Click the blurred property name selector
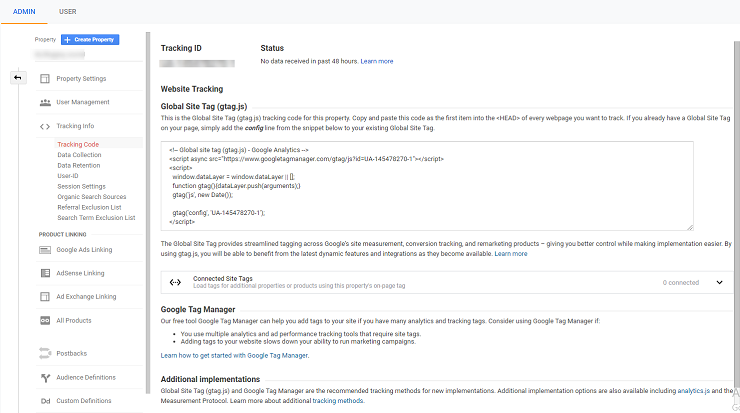The image size is (740, 413). coord(59,54)
